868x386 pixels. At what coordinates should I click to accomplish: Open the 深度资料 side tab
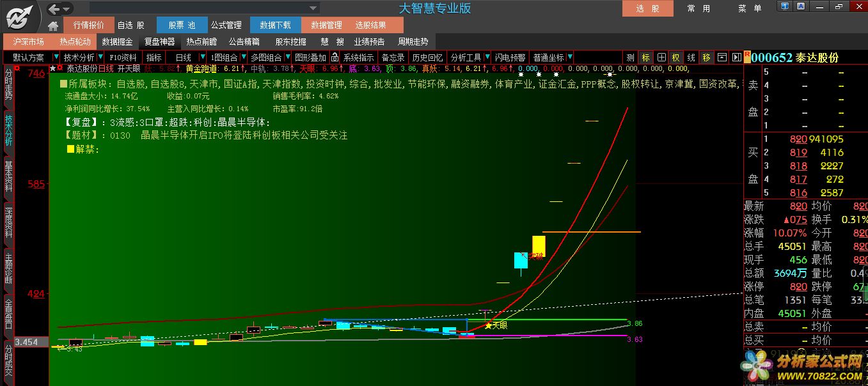8,222
